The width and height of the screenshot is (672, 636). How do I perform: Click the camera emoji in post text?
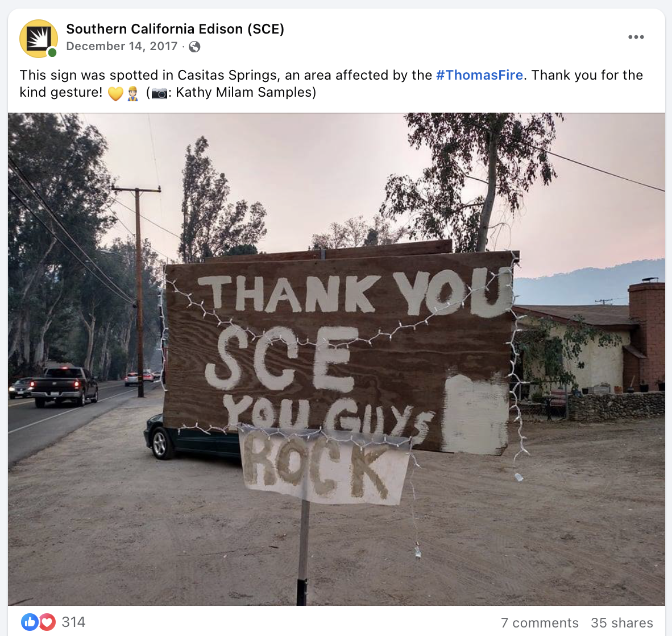point(159,93)
